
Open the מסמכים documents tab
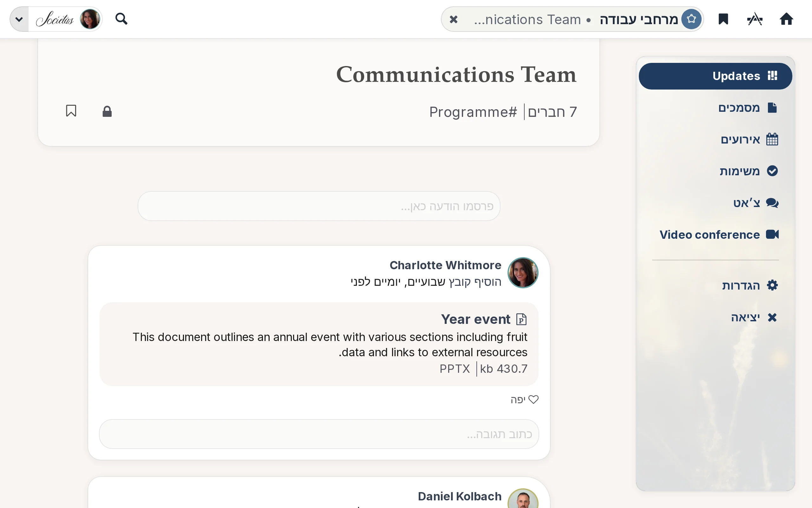click(x=715, y=108)
